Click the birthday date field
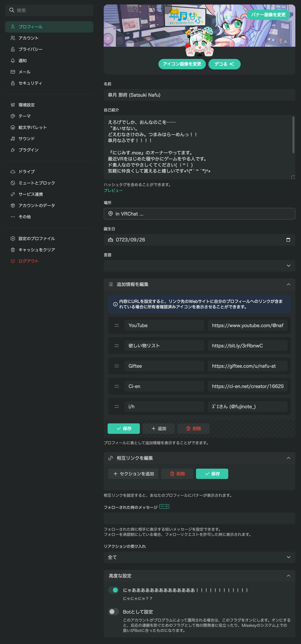The height and width of the screenshot is (644, 301). pos(199,239)
